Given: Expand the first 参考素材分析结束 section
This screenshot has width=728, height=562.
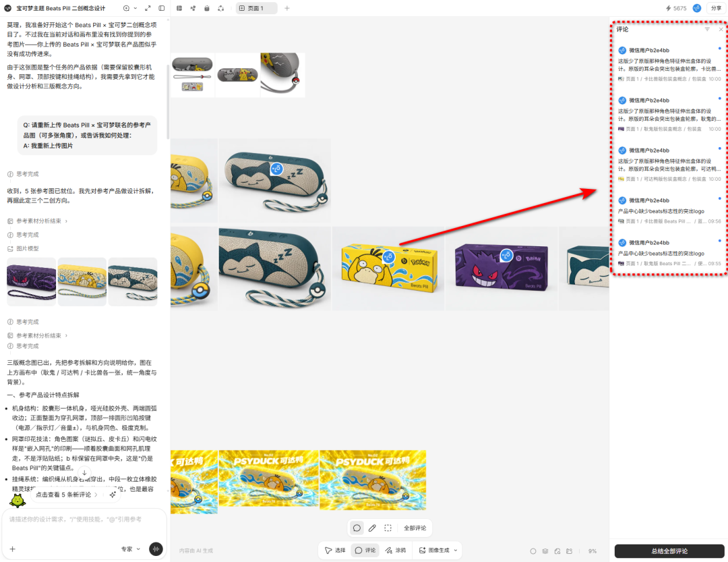Looking at the screenshot, I should 38,221.
